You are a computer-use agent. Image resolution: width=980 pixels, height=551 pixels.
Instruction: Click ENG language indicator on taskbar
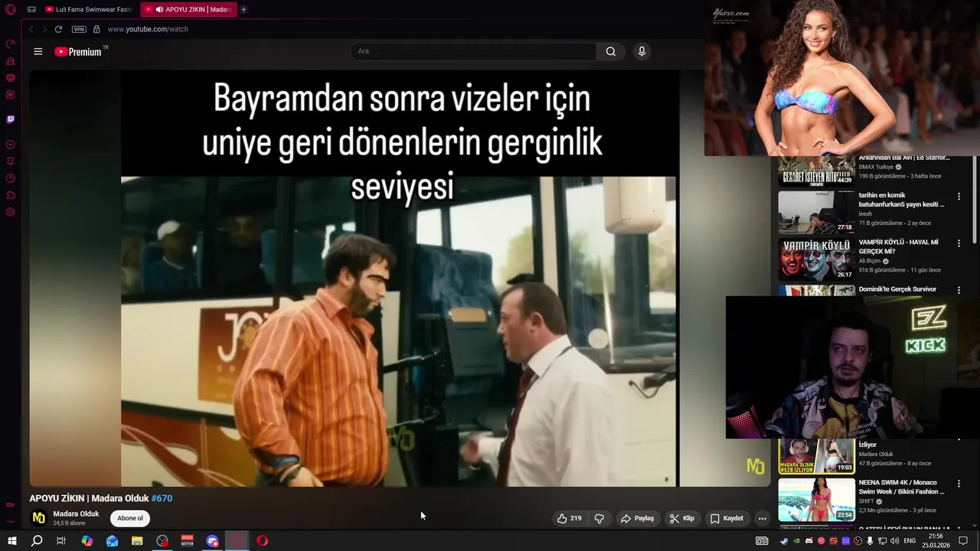coord(910,541)
